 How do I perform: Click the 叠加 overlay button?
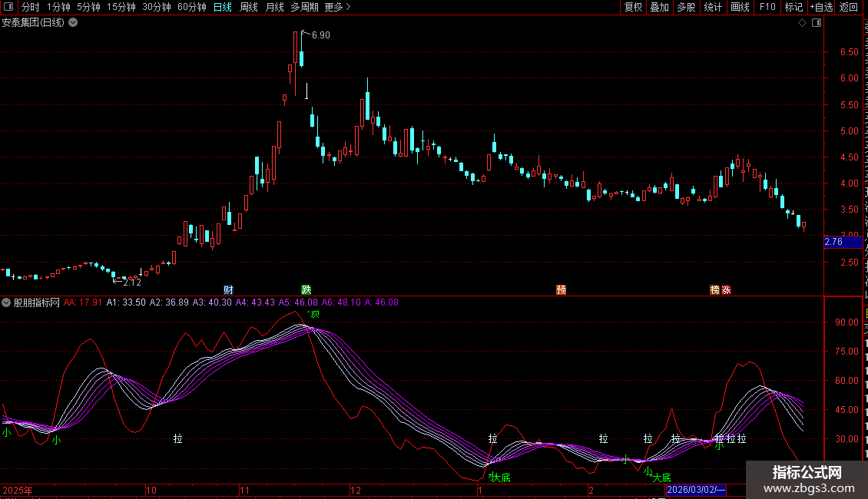click(x=659, y=7)
